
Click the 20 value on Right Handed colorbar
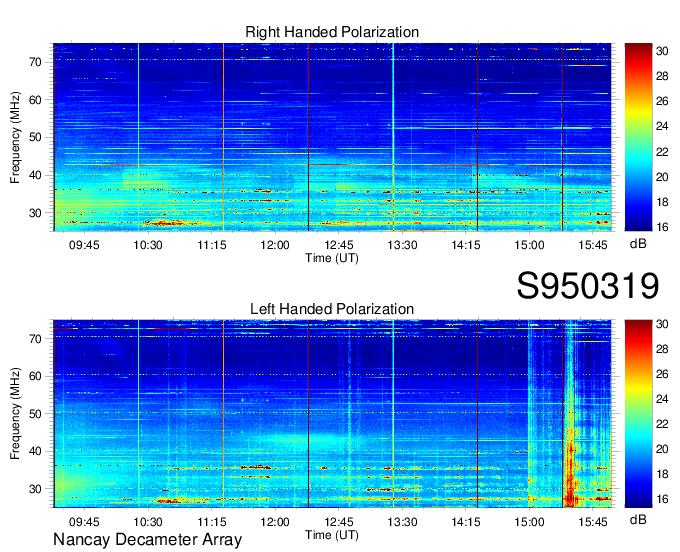coord(662,177)
